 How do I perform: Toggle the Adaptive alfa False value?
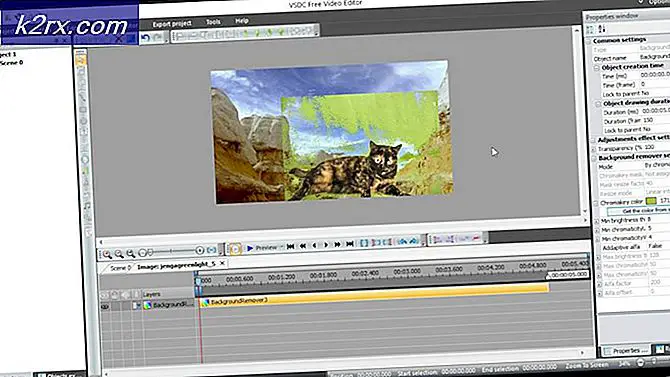coord(655,246)
